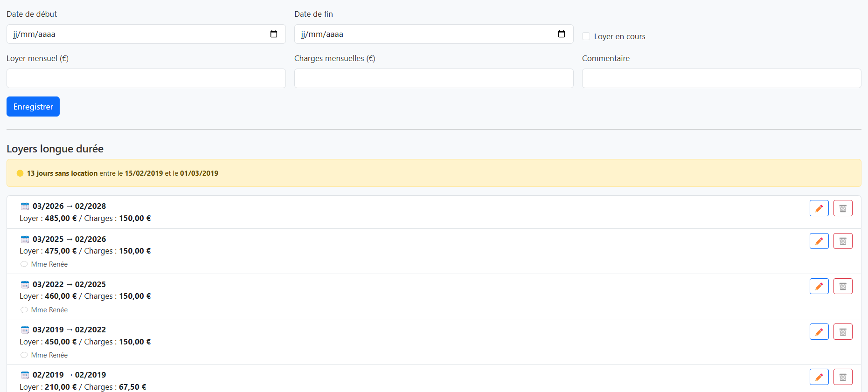The width and height of the screenshot is (868, 392).
Task: Open the Date de début calendar picker
Action: (274, 34)
